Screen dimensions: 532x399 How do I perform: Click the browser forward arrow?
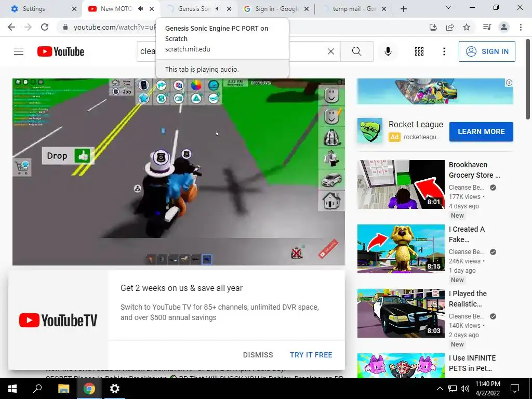[x=28, y=27]
